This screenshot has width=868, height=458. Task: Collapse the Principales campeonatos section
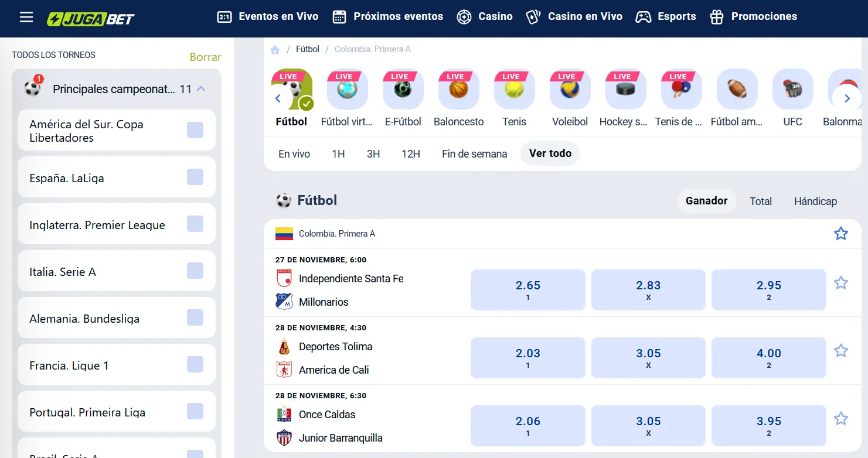click(x=202, y=88)
